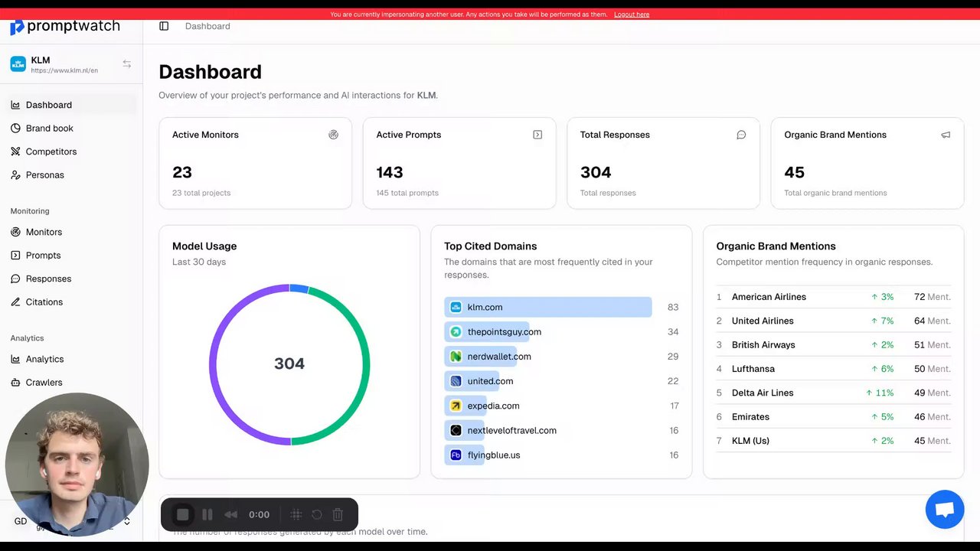The width and height of the screenshot is (980, 551).
Task: Navigate to Monitors
Action: tap(71, 232)
